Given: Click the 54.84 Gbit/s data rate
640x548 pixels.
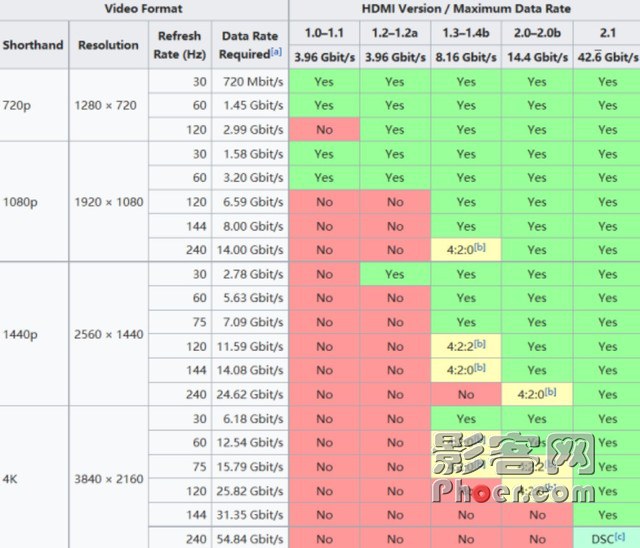Looking at the screenshot, I should click(x=250, y=539).
